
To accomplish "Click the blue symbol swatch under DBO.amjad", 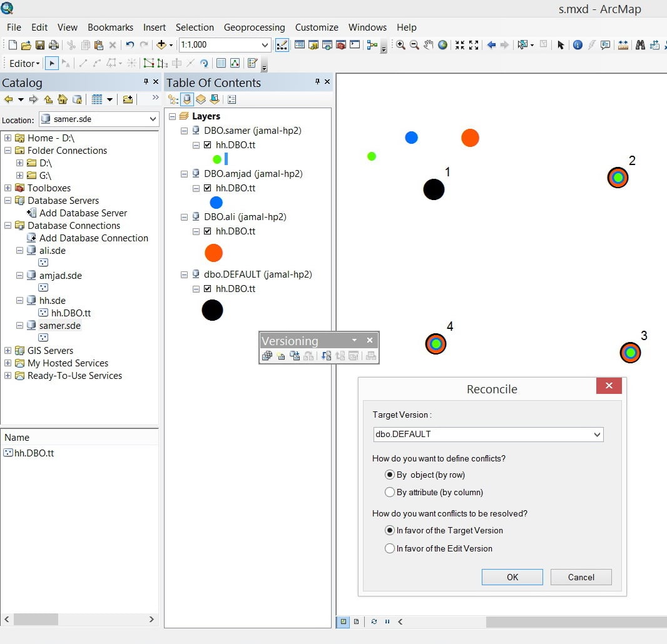I will [216, 203].
